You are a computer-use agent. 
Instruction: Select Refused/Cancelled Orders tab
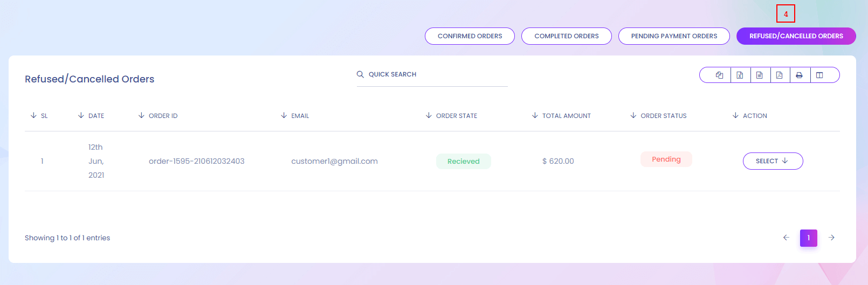796,36
